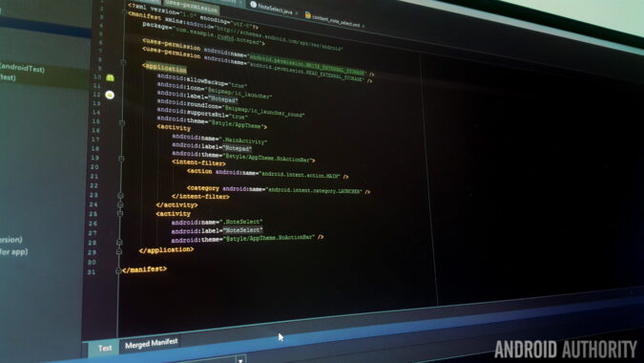Click the closing </application> tag
The width and height of the screenshot is (644, 363).
(166, 249)
